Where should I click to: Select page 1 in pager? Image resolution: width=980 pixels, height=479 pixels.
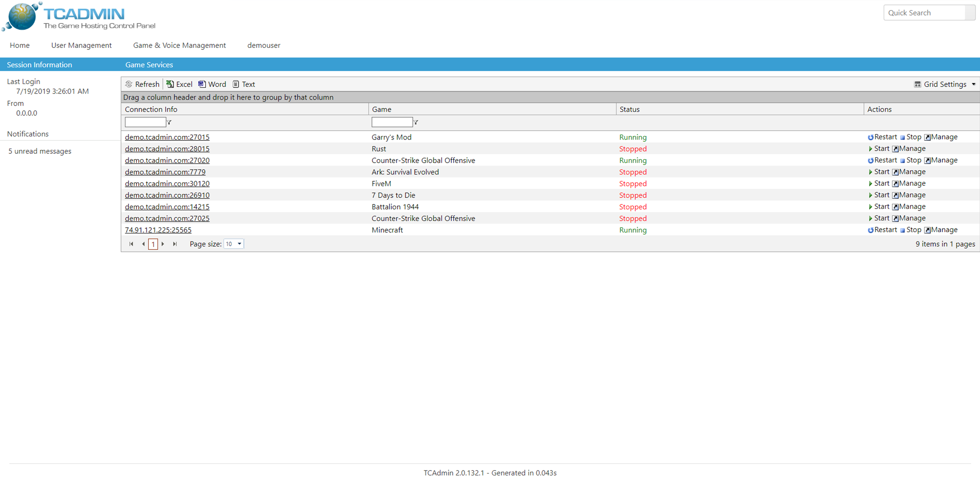click(153, 244)
